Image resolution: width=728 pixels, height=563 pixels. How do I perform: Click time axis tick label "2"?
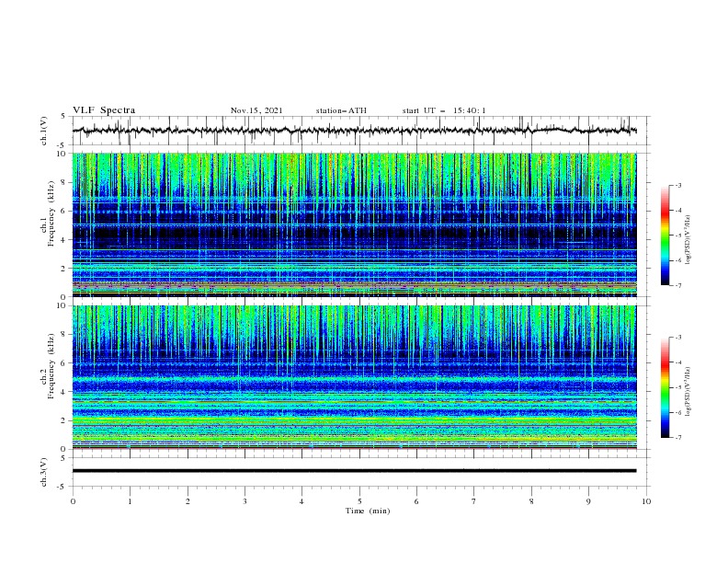click(x=188, y=501)
